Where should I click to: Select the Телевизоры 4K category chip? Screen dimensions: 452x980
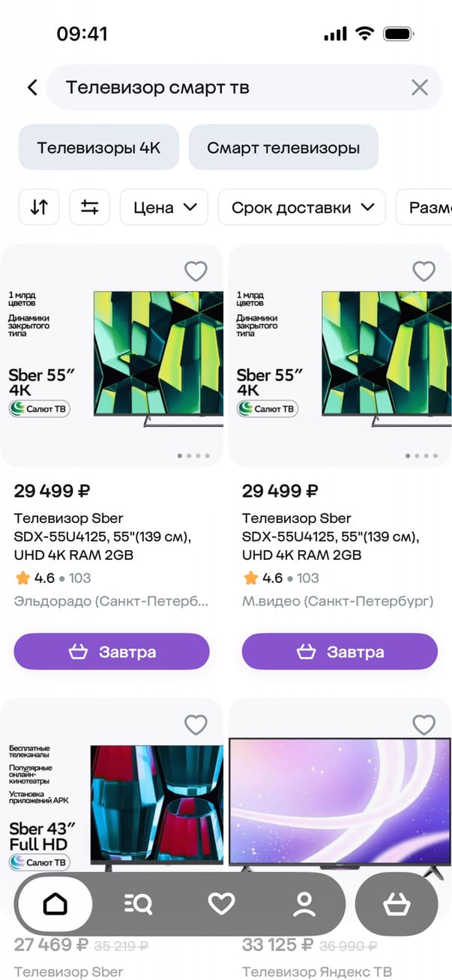point(99,148)
